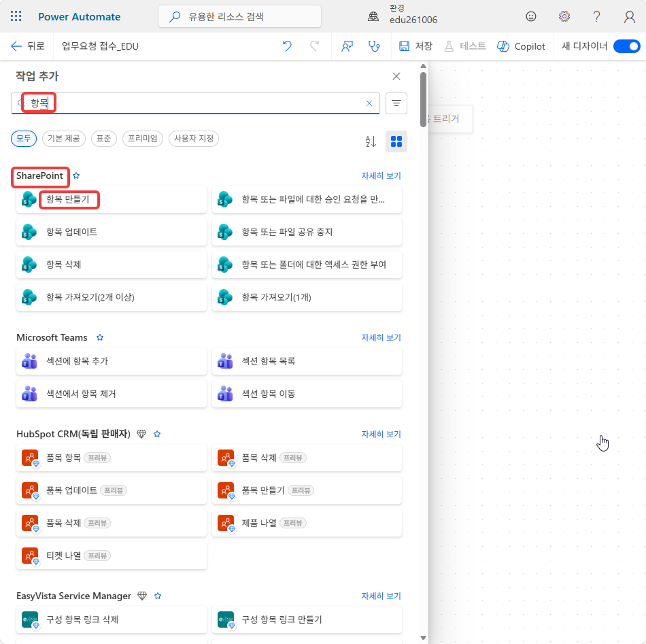Choose EasyVista 구성 항목 링크 만들기 action
The width and height of the screenshot is (646, 644).
(x=307, y=620)
